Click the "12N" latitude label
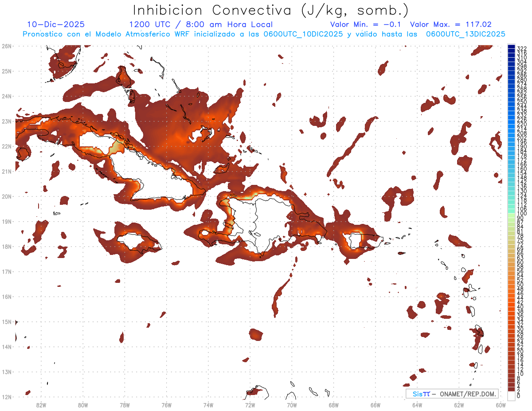532x411 pixels. [6, 397]
